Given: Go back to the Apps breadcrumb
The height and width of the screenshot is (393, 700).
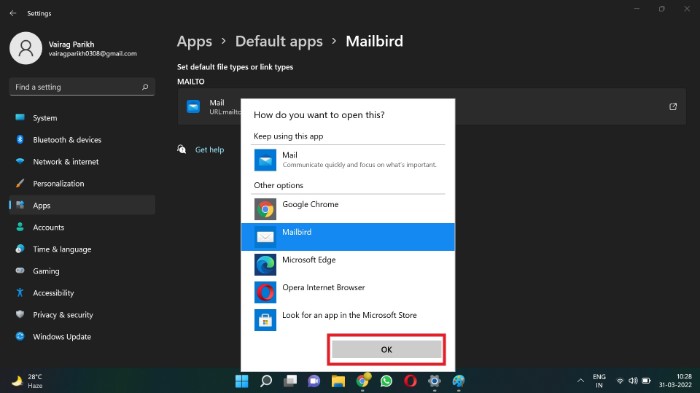Looking at the screenshot, I should (x=194, y=41).
